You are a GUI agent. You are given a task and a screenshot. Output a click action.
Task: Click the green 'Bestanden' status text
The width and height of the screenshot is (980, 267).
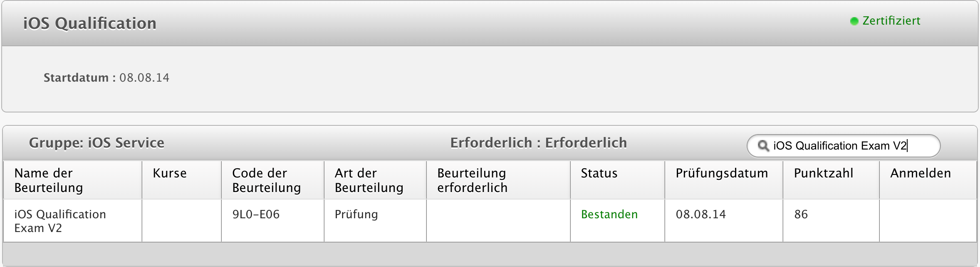click(609, 215)
